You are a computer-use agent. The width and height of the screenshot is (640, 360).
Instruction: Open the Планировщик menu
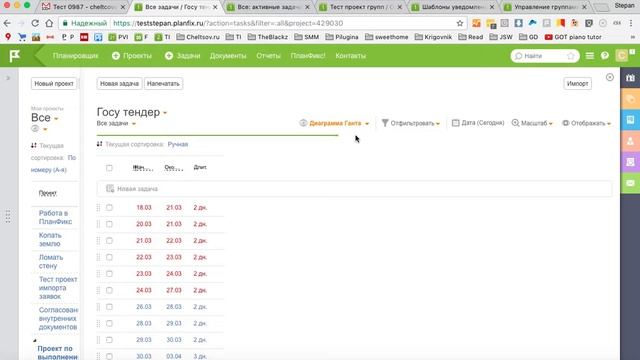pyautogui.click(x=76, y=56)
